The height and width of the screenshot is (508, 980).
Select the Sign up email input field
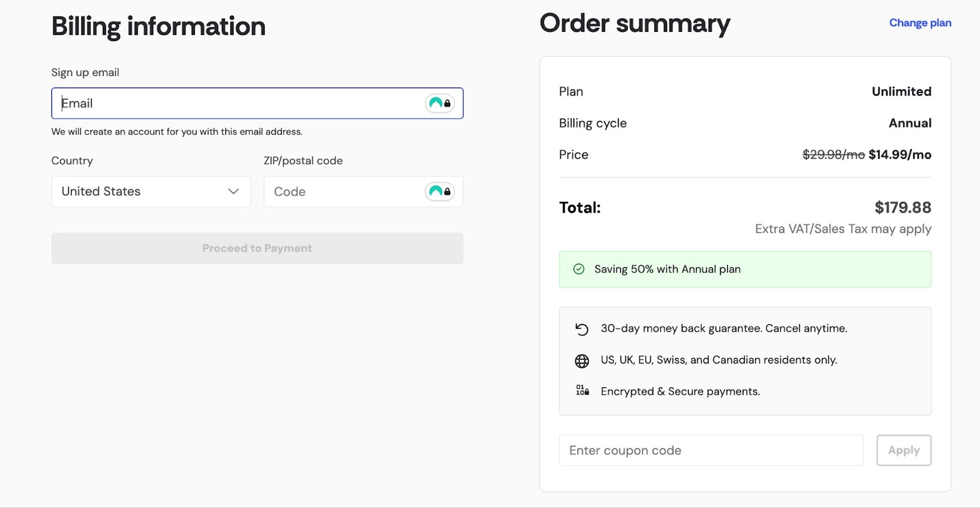(245, 103)
